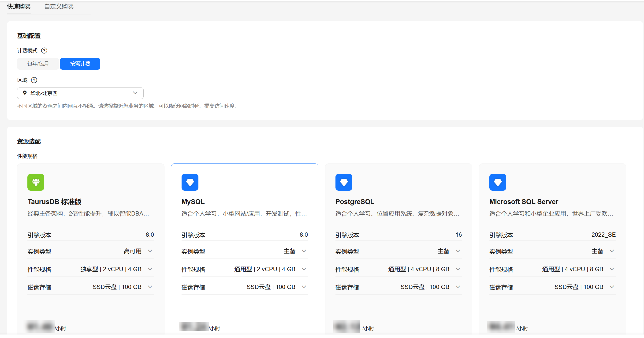Select the Microsoft SQL Server card title
Image resolution: width=644 pixels, height=338 pixels.
(524, 202)
